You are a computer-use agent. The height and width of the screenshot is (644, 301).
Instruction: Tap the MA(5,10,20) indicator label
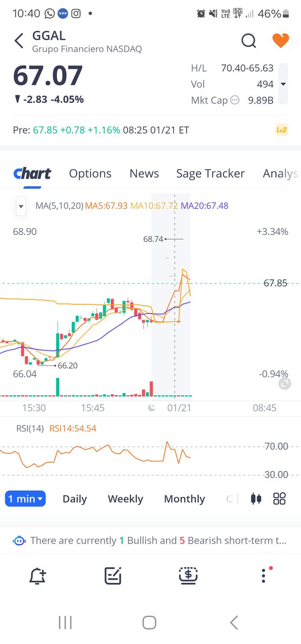click(x=59, y=206)
